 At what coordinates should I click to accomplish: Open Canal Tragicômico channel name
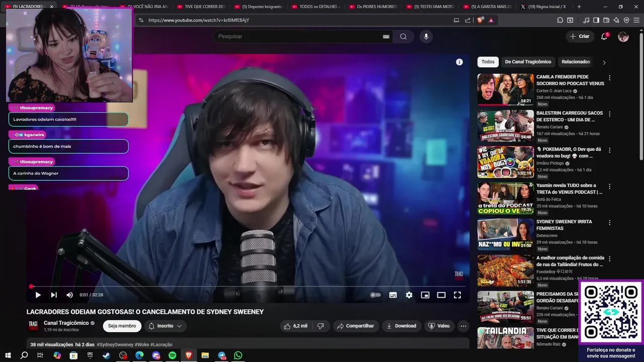coord(66,323)
